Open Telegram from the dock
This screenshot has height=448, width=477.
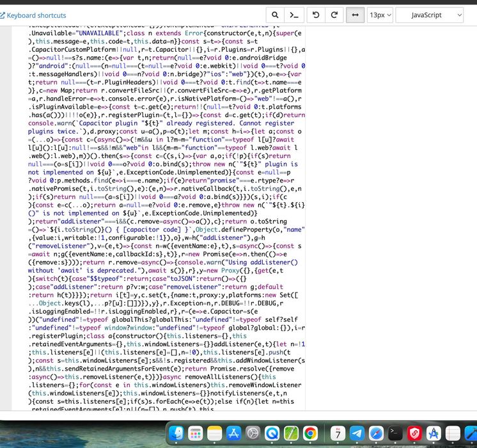pos(357,433)
